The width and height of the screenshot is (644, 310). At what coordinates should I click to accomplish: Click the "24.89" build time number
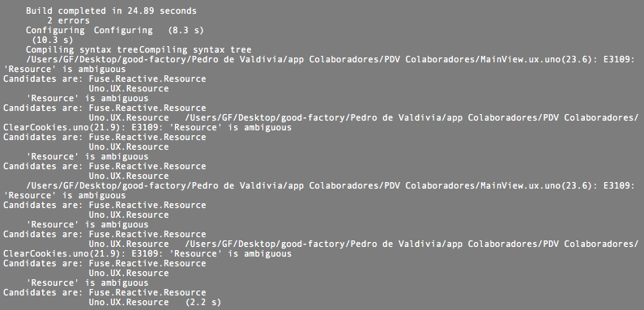(x=141, y=11)
